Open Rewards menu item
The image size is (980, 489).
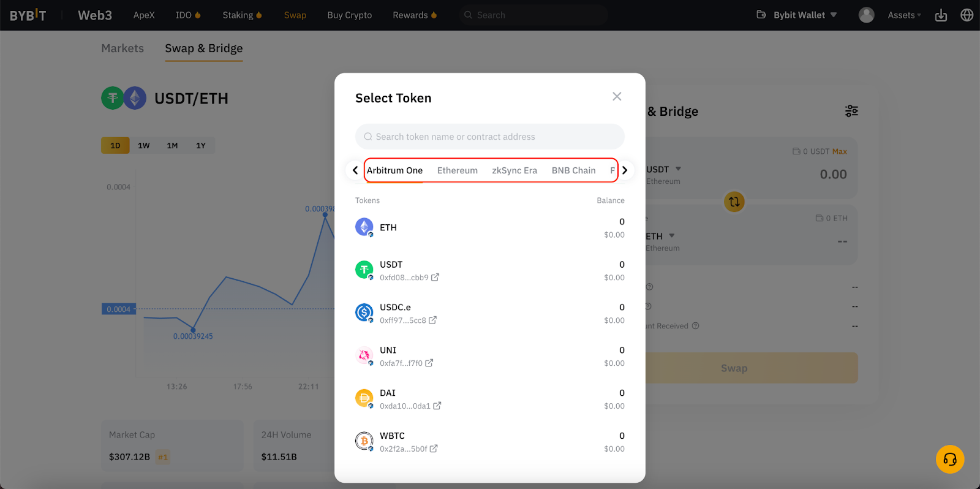tap(415, 15)
